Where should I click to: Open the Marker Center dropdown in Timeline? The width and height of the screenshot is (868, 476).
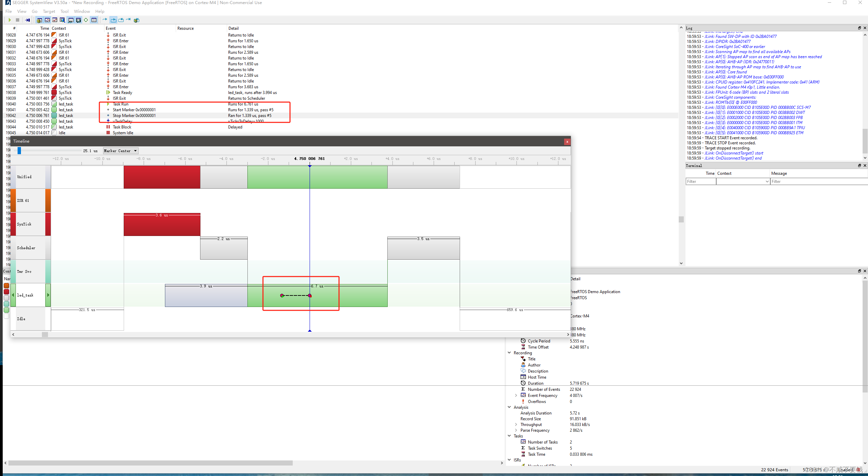(121, 151)
